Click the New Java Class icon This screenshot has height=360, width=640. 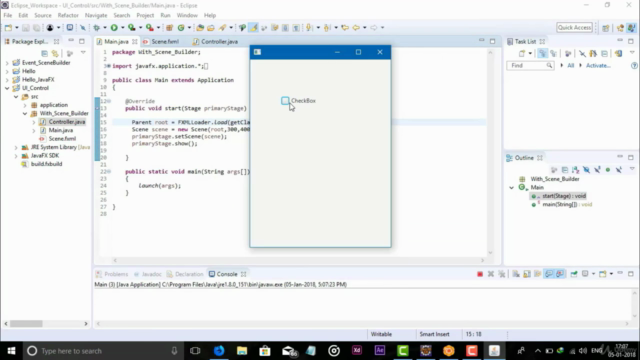tap(181, 28)
